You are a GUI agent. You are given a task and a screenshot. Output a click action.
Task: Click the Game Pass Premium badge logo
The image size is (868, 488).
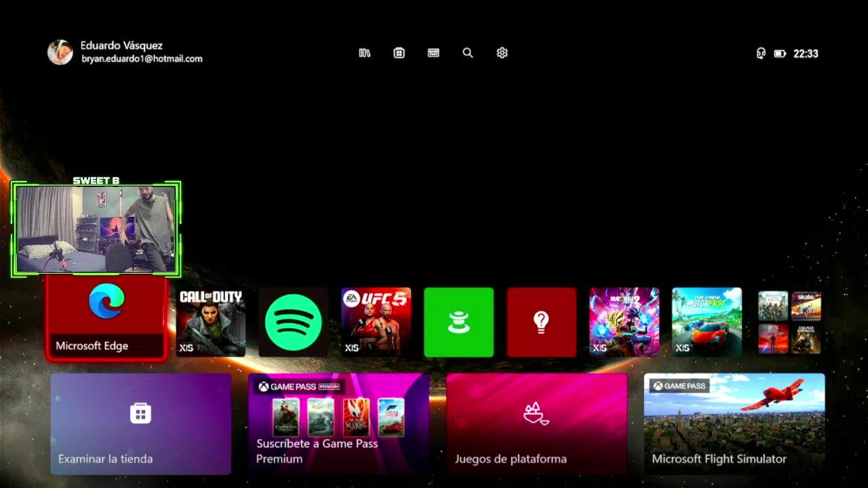[299, 386]
